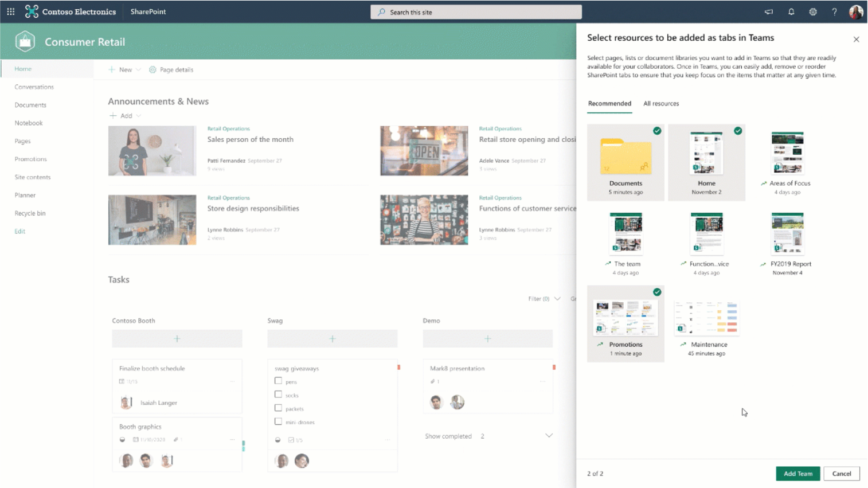Go to Home in the left navigation
The width and height of the screenshot is (868, 488).
point(23,69)
